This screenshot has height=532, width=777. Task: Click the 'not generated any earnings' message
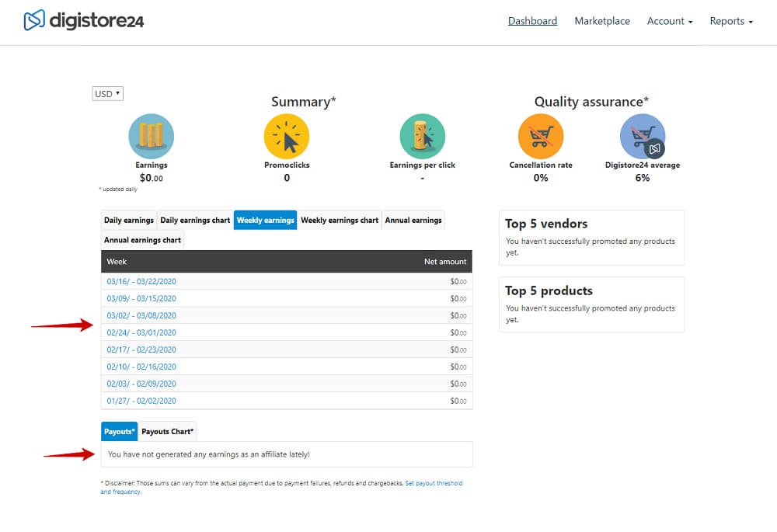tap(208, 454)
